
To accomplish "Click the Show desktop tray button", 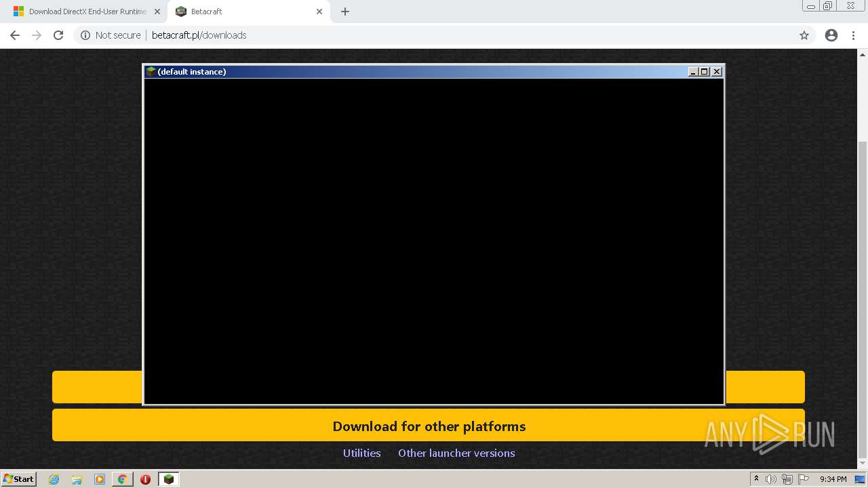I will 860,479.
